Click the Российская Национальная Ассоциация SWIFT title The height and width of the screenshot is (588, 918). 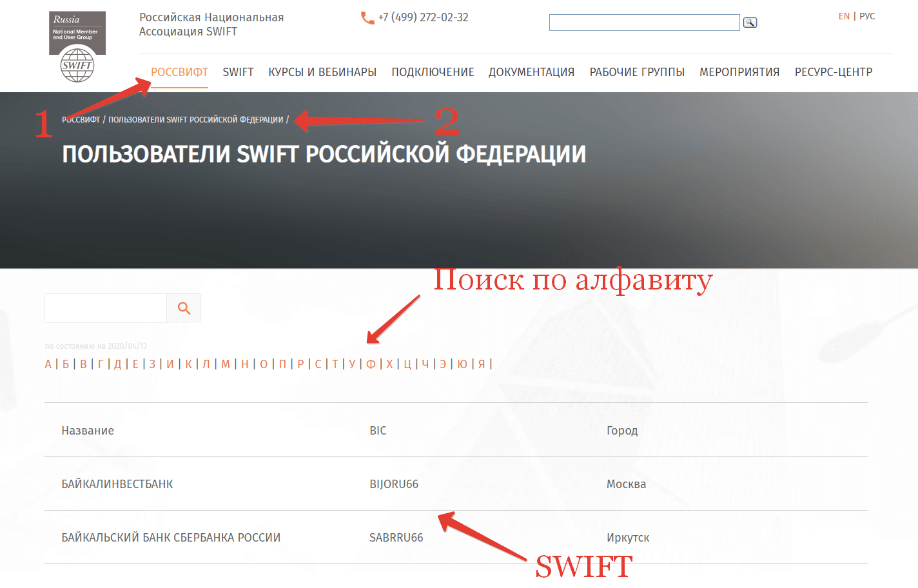point(211,24)
